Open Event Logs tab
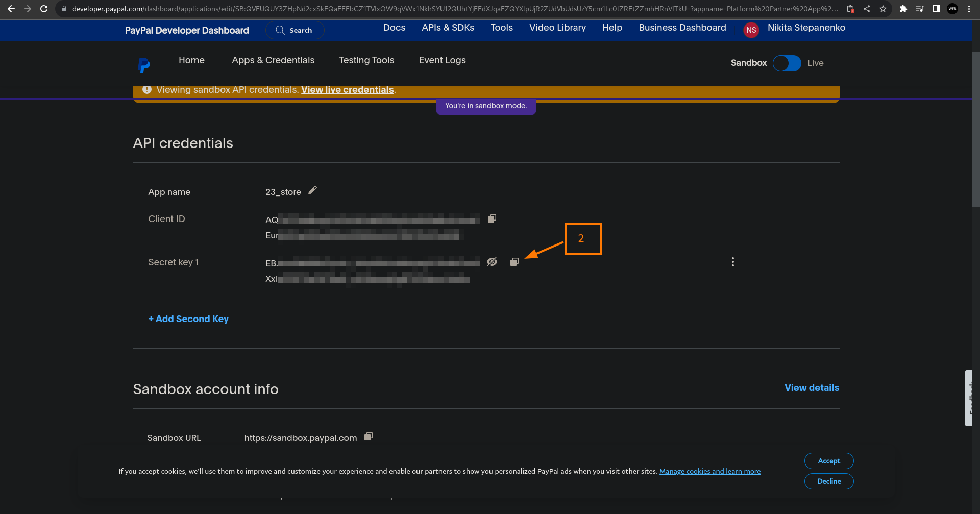Viewport: 980px width, 514px height. tap(443, 60)
